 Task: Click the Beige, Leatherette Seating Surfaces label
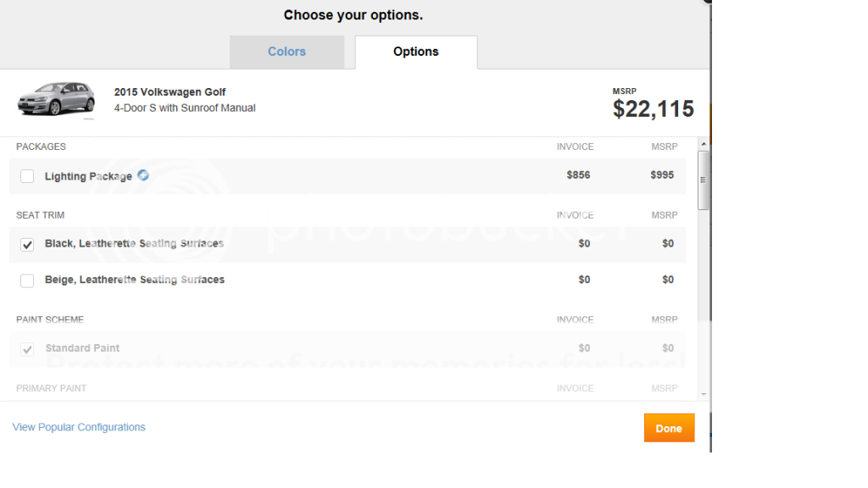(x=134, y=280)
